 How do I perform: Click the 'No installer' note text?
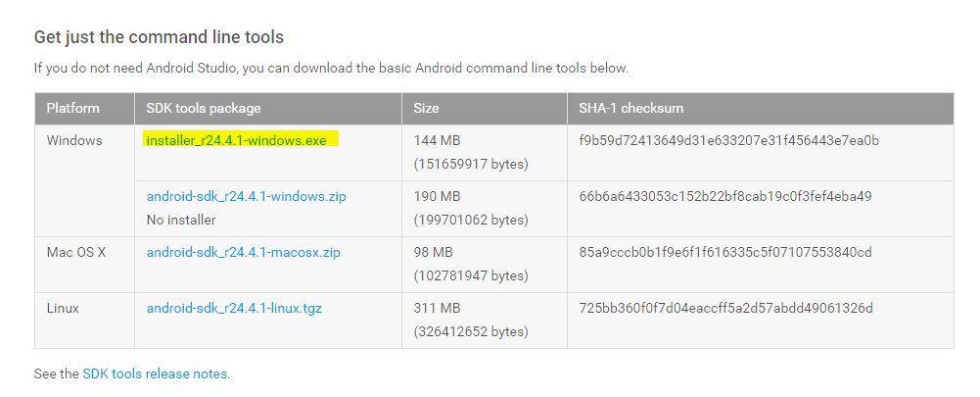coord(181,220)
